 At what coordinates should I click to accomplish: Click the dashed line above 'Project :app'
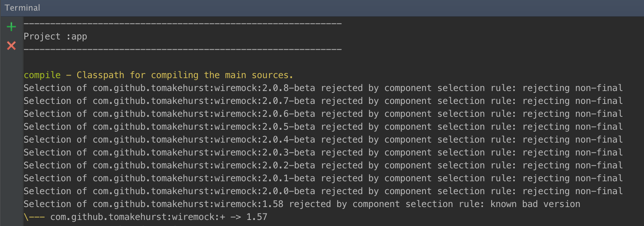pos(183,24)
